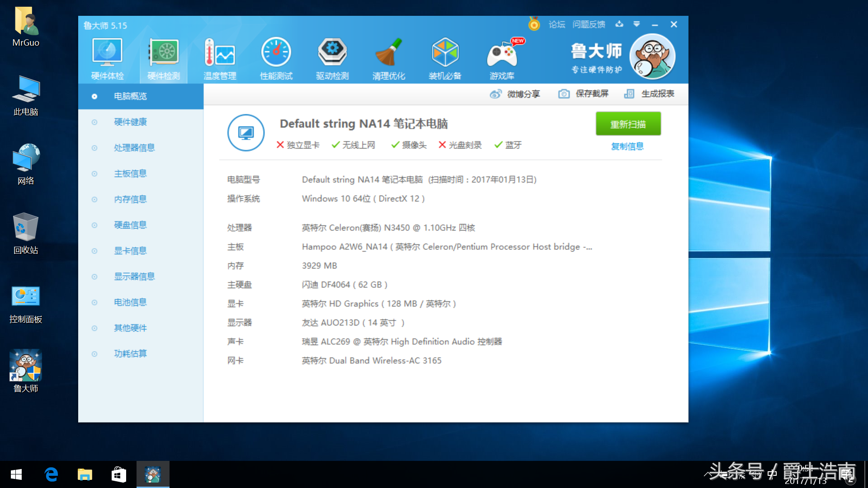
Task: Select the 网络 network desktop icon
Action: tap(26, 165)
